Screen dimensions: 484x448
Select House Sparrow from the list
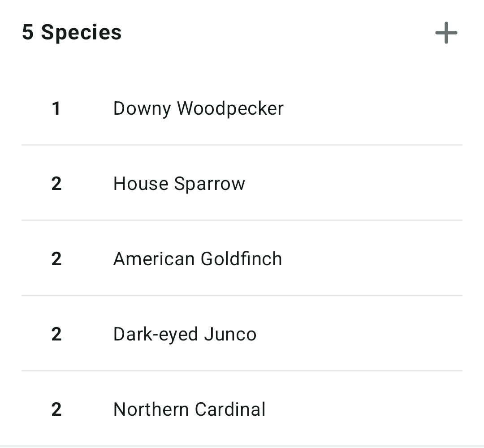(179, 184)
